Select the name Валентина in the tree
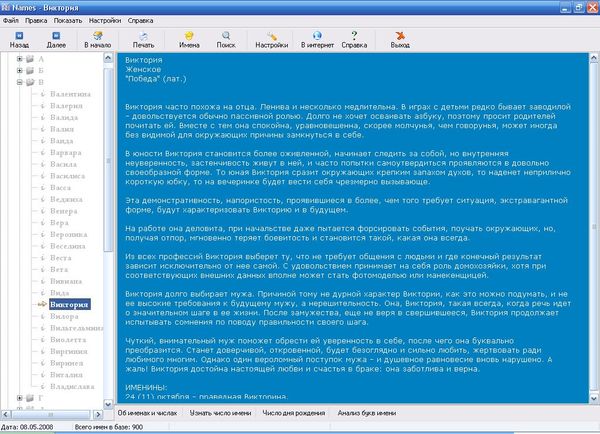600x434 pixels. click(x=63, y=93)
